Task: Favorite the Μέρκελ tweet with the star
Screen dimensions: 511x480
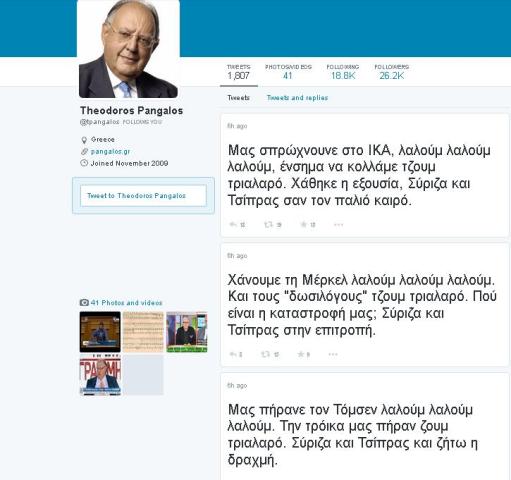Action: (301, 354)
